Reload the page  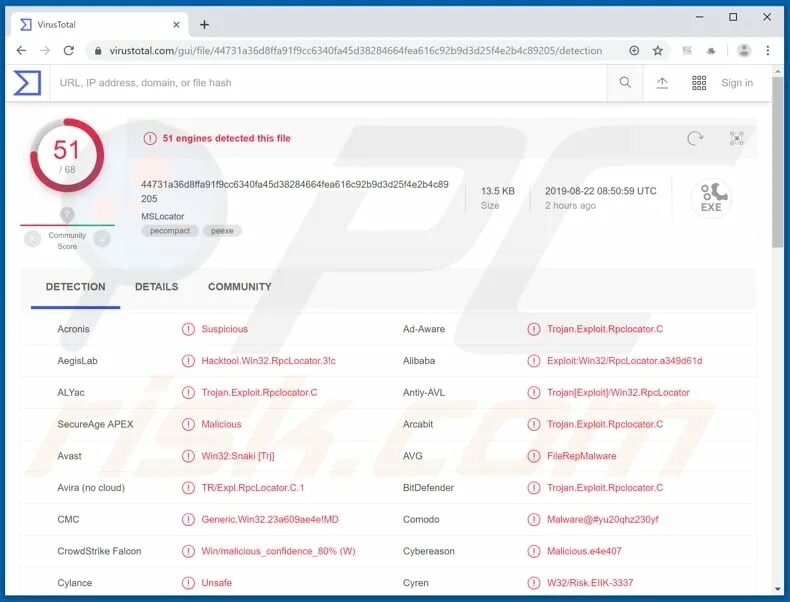pyautogui.click(x=69, y=50)
